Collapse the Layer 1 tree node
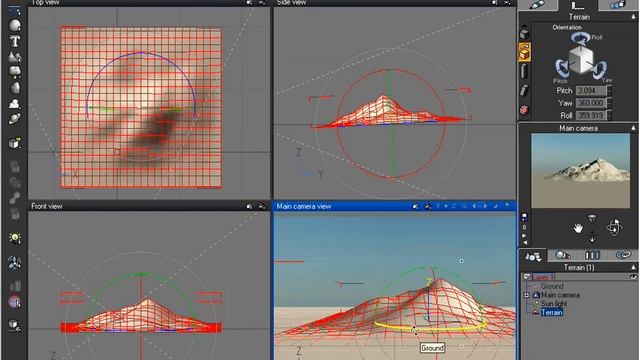Screen dimensions: 640x360 click(x=527, y=277)
